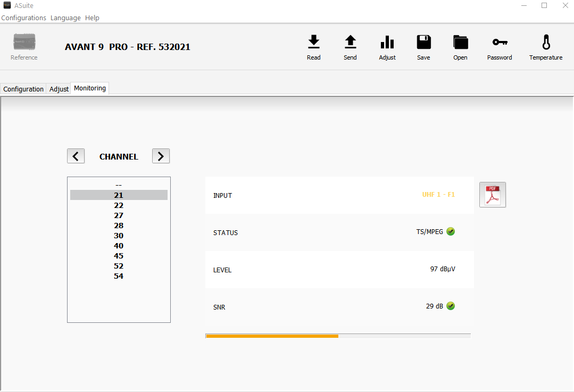
Task: Click the LEVEL row label
Action: coord(222,270)
